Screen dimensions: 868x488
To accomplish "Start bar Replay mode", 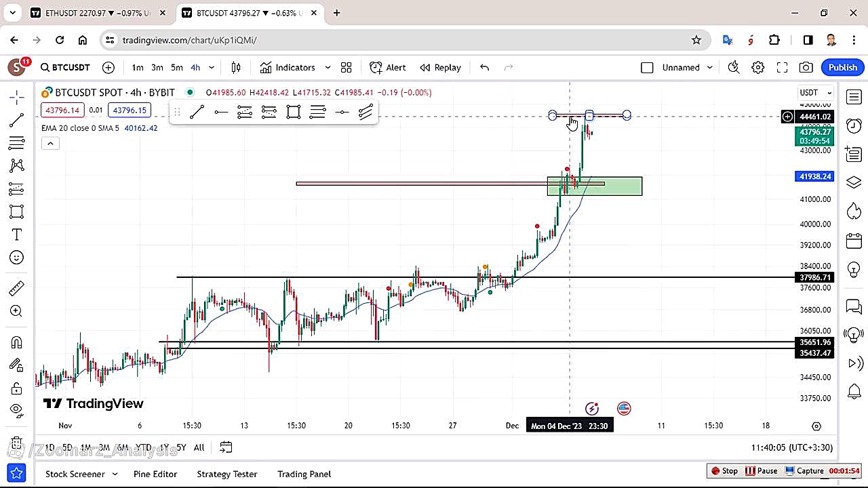I will (x=440, y=67).
